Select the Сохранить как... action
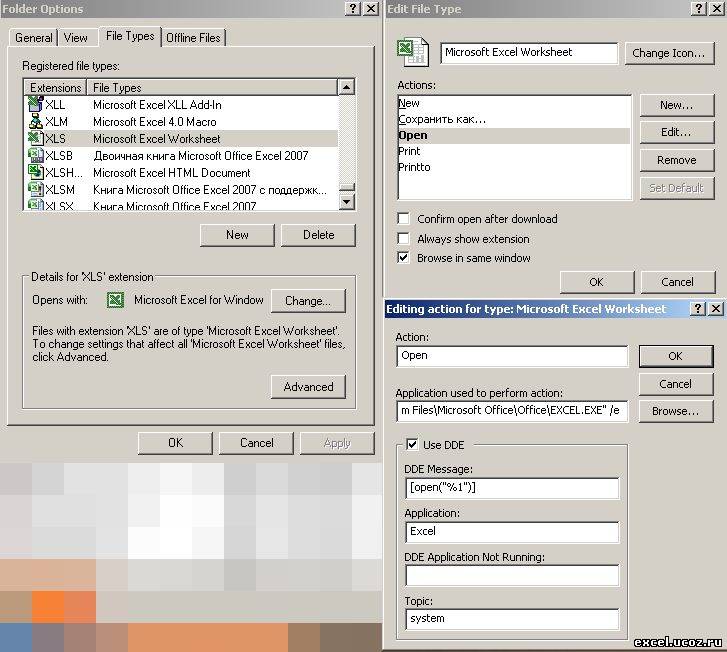Screen dimensions: 727x652 (x=514, y=119)
